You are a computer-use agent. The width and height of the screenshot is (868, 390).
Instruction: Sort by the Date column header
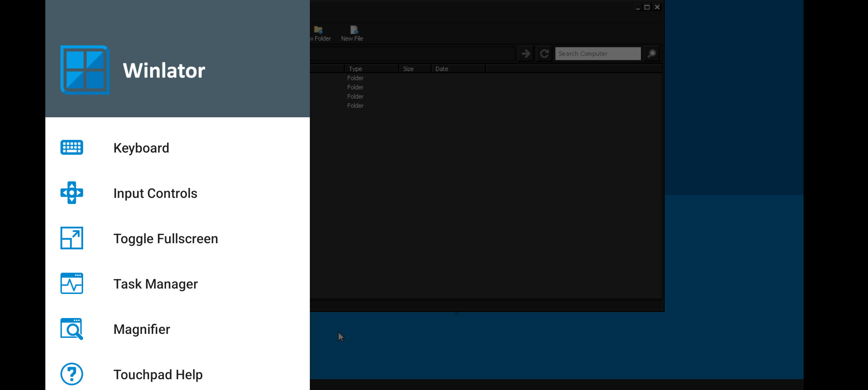point(458,69)
